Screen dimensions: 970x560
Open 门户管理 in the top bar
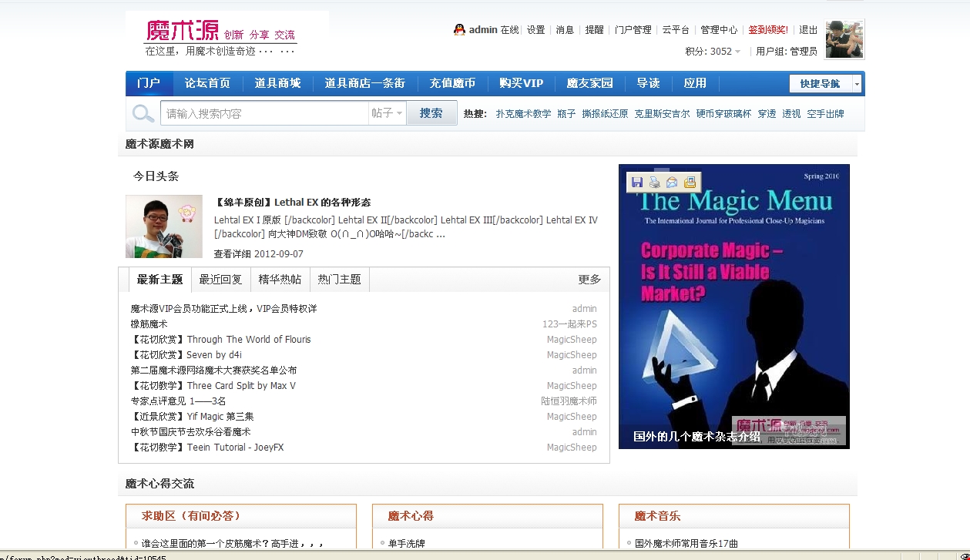[633, 30]
